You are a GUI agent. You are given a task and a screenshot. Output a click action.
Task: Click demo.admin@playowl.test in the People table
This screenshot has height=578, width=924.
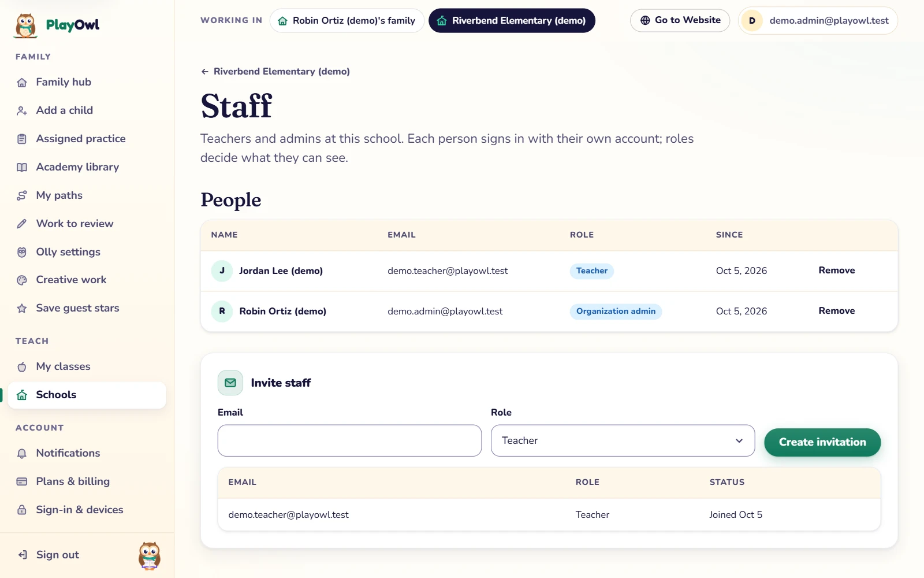(445, 311)
